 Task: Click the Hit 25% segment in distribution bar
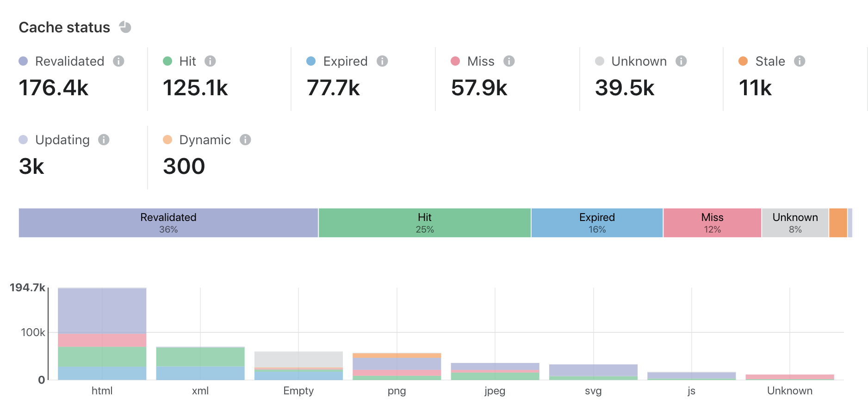[x=424, y=223]
